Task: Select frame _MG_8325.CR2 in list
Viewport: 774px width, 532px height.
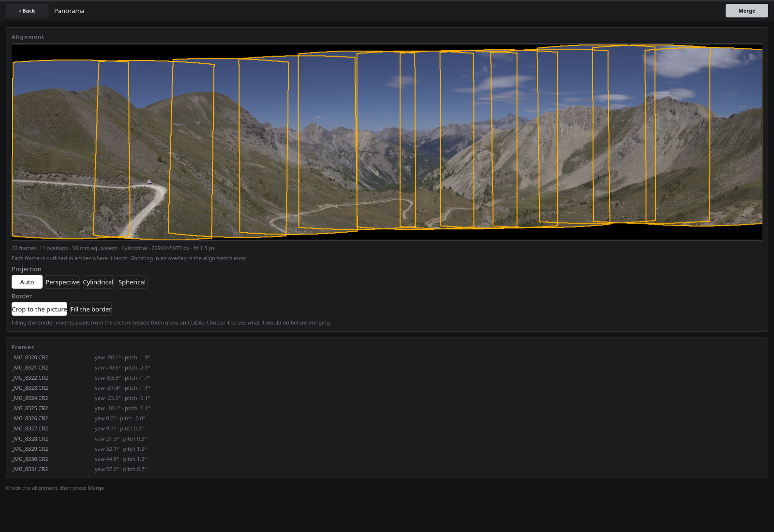Action: (x=387, y=408)
